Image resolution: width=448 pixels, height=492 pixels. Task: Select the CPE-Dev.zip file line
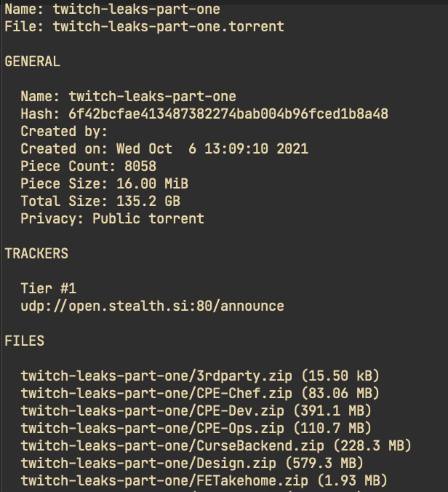point(196,411)
